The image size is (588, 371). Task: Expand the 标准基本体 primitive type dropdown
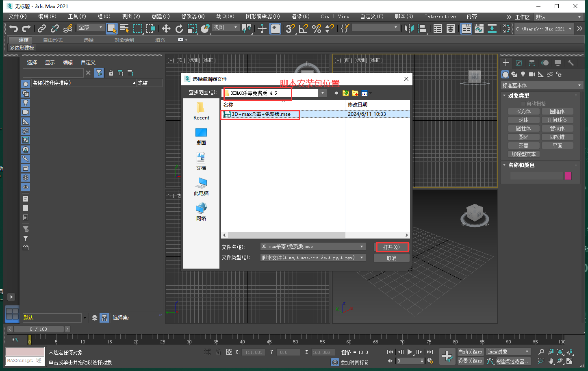click(579, 85)
